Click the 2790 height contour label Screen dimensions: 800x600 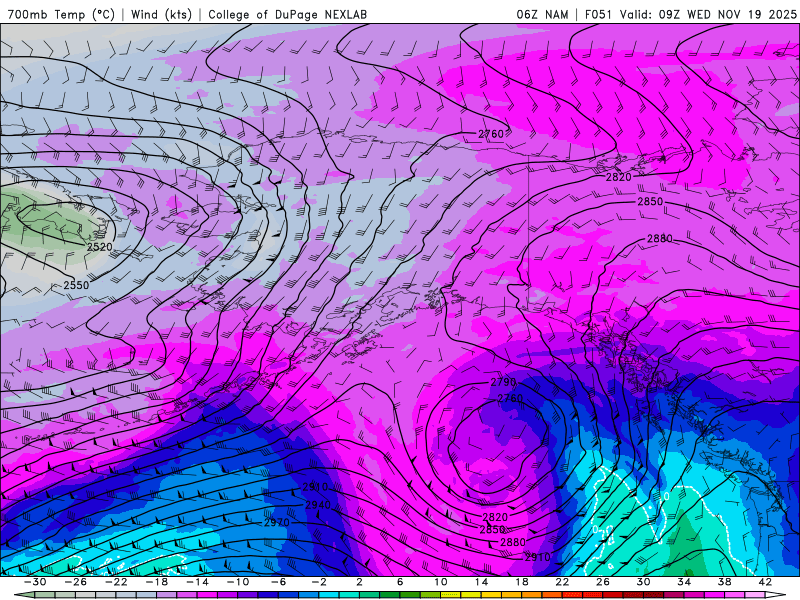pos(503,382)
